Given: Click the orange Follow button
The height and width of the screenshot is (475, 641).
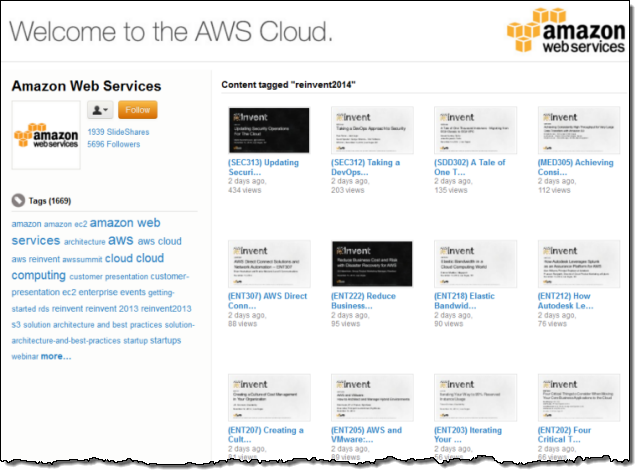Looking at the screenshot, I should pos(138,110).
